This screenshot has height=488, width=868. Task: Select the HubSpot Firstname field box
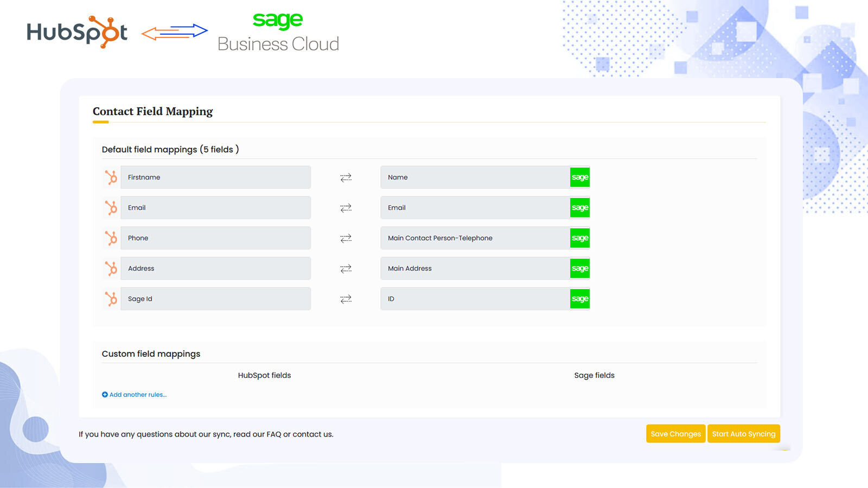[x=215, y=177]
